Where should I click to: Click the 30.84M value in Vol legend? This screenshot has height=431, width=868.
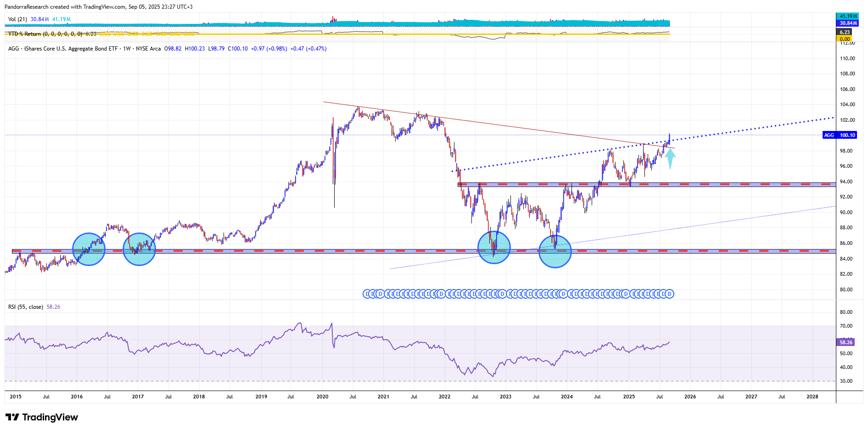point(39,19)
